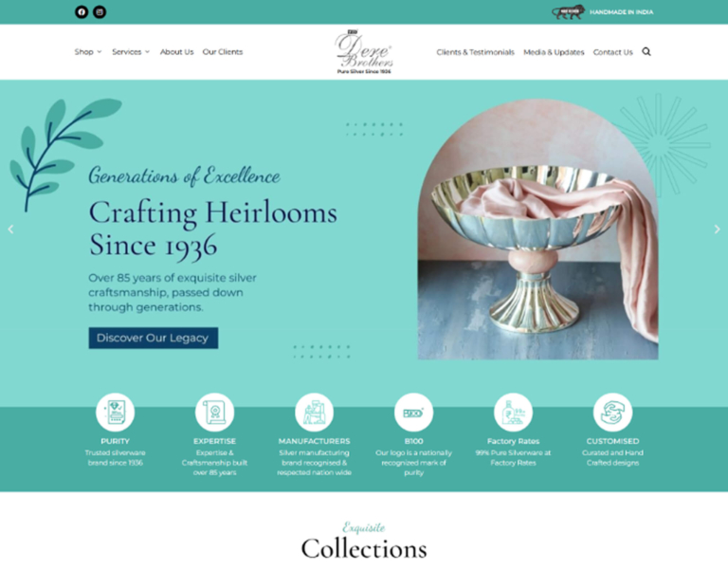Click the search magnifier icon
Viewport: 728px width, 570px height.
[x=646, y=51]
